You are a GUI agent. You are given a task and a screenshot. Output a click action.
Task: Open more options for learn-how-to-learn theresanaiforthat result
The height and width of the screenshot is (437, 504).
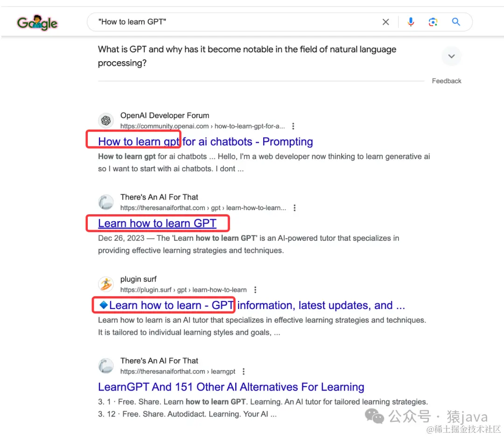(294, 208)
